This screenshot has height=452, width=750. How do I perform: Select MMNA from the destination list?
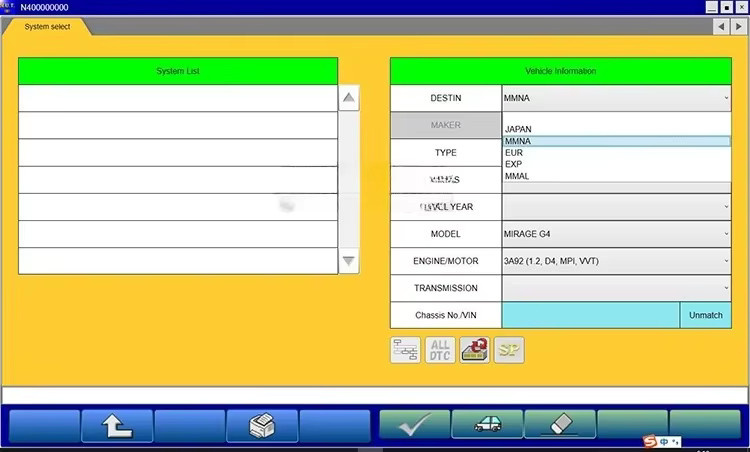click(617, 141)
